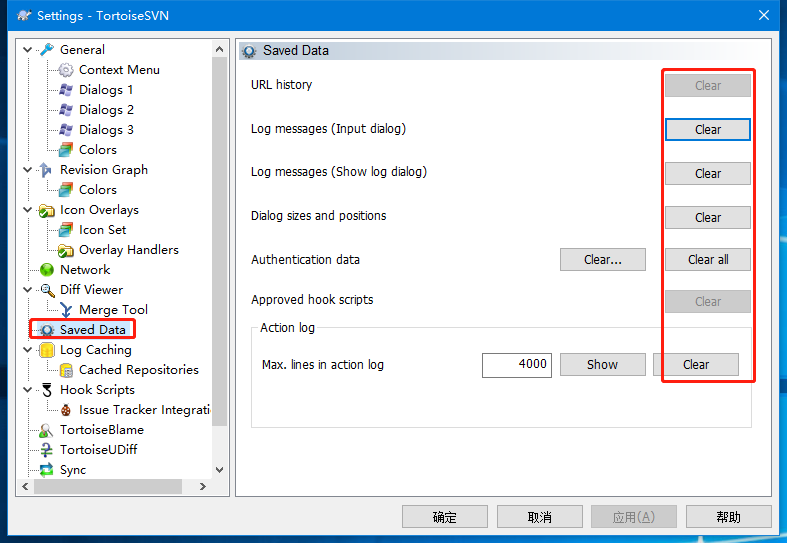Viewport: 787px width, 543px height.
Task: Click the Issue Tracker Integration bug icon
Action: [x=66, y=410]
